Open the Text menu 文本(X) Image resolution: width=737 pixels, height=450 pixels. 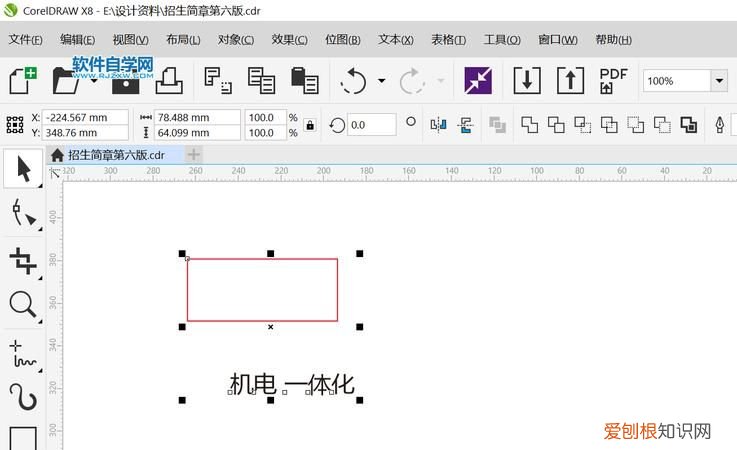click(x=396, y=39)
